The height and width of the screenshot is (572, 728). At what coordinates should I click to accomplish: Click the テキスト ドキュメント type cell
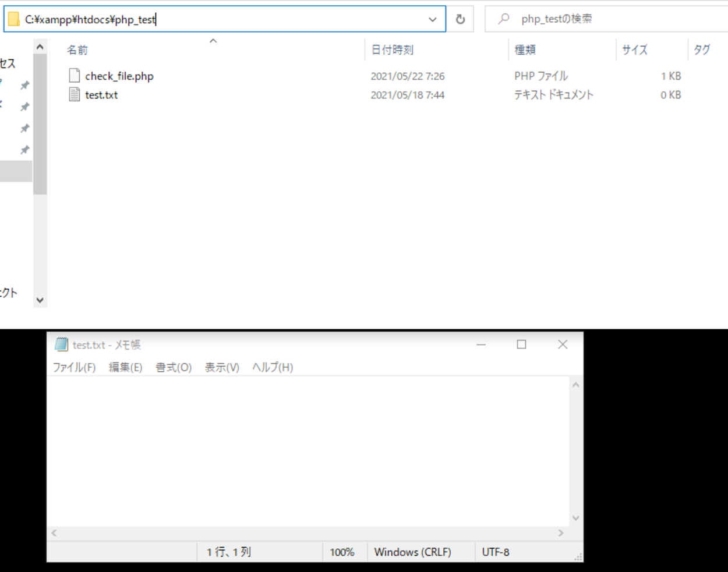[554, 95]
